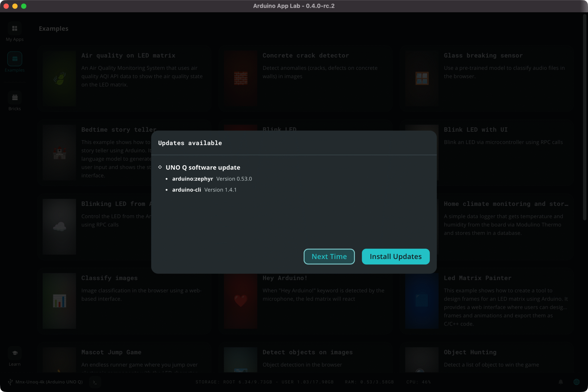This screenshot has width=588, height=392.
Task: Open Classify images example card
Action: (109, 278)
